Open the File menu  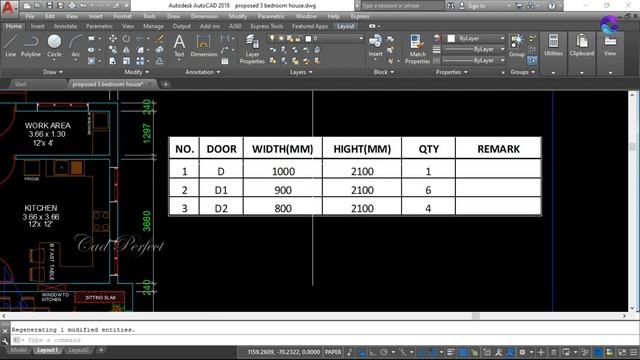coord(30,16)
